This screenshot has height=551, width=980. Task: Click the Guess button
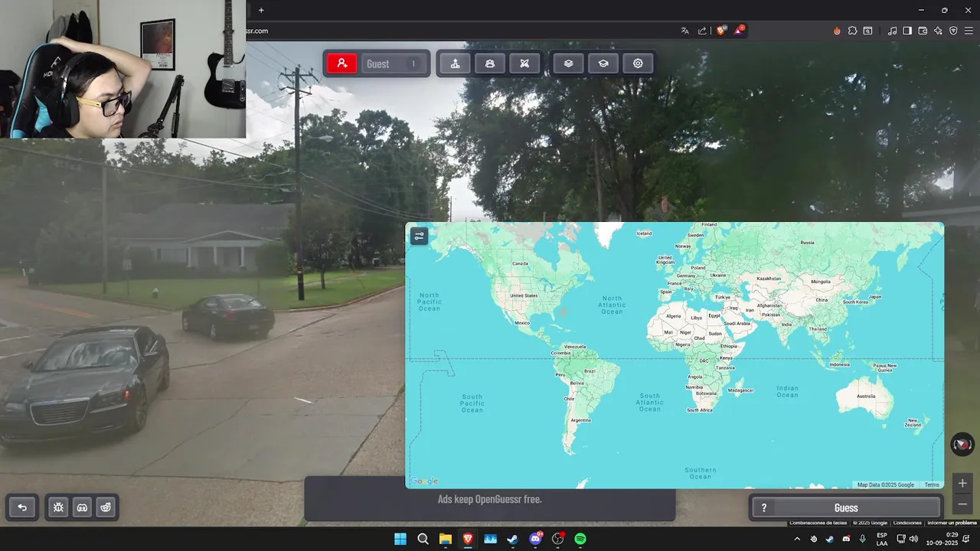pos(845,507)
